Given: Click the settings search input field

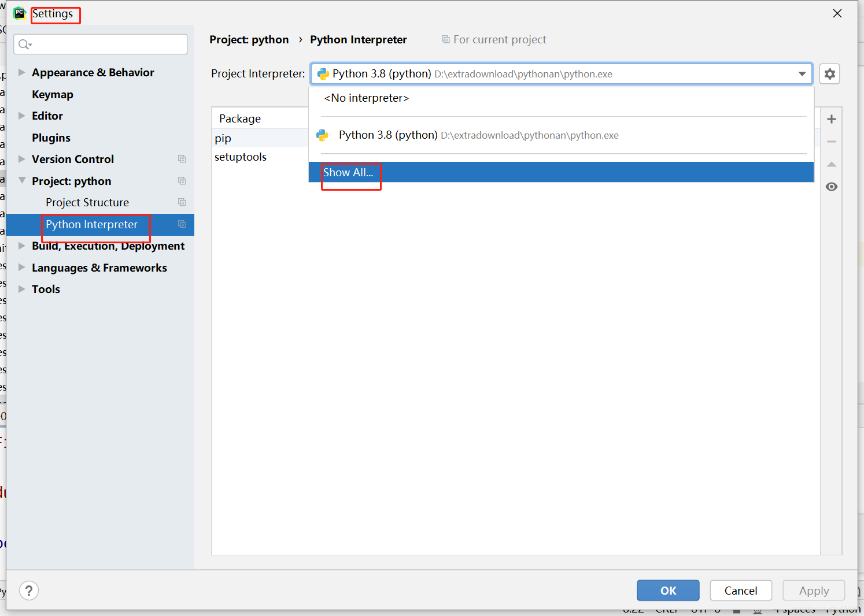Looking at the screenshot, I should point(101,44).
